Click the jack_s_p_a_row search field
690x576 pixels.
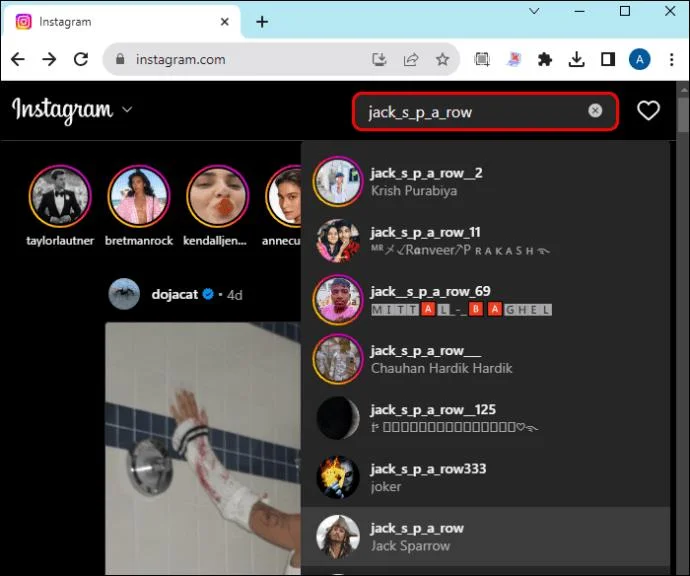(x=485, y=112)
